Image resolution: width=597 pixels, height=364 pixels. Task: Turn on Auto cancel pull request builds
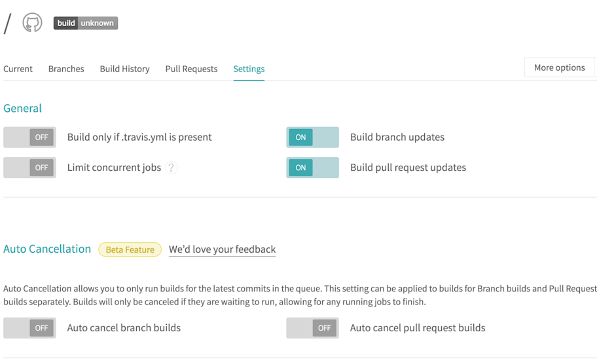click(x=312, y=328)
